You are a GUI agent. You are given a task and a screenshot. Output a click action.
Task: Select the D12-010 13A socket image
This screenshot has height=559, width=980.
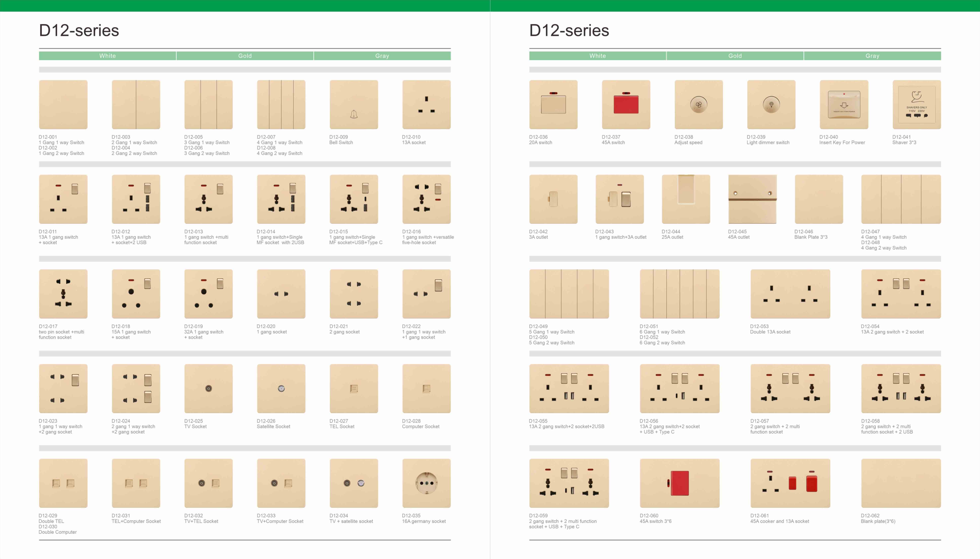[426, 104]
